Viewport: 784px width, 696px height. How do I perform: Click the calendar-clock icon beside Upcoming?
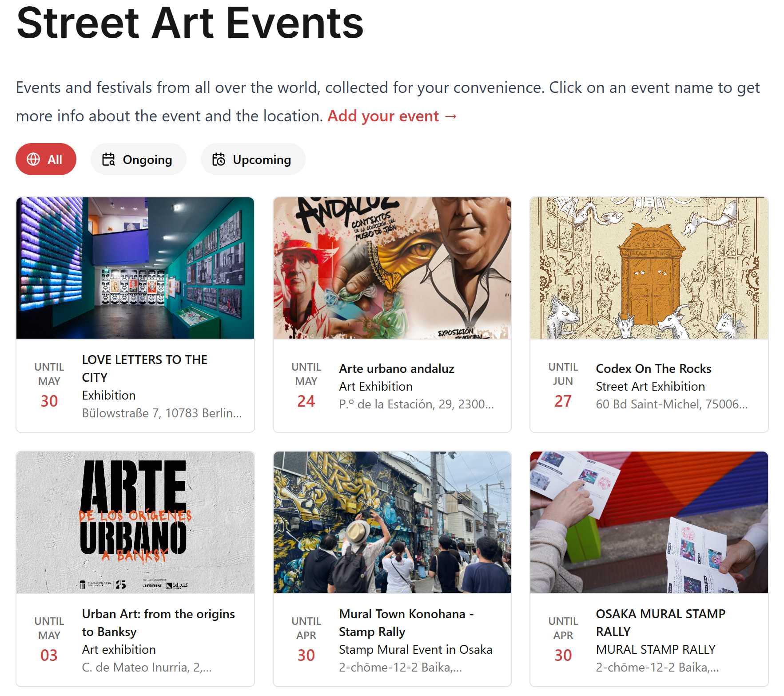click(x=219, y=159)
